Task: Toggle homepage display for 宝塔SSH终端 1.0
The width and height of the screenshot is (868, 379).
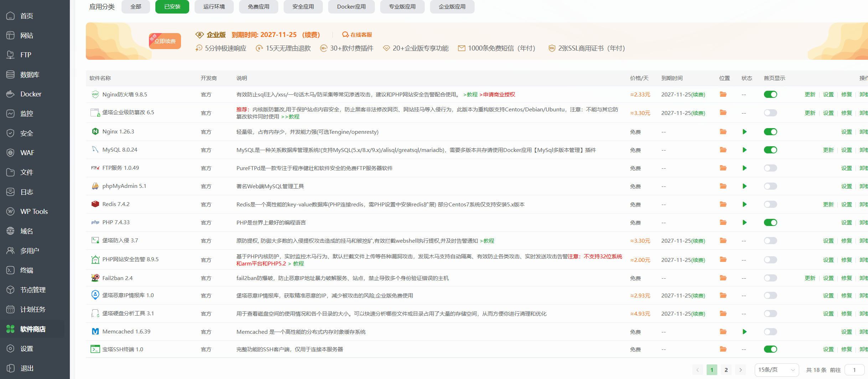Action: click(770, 349)
